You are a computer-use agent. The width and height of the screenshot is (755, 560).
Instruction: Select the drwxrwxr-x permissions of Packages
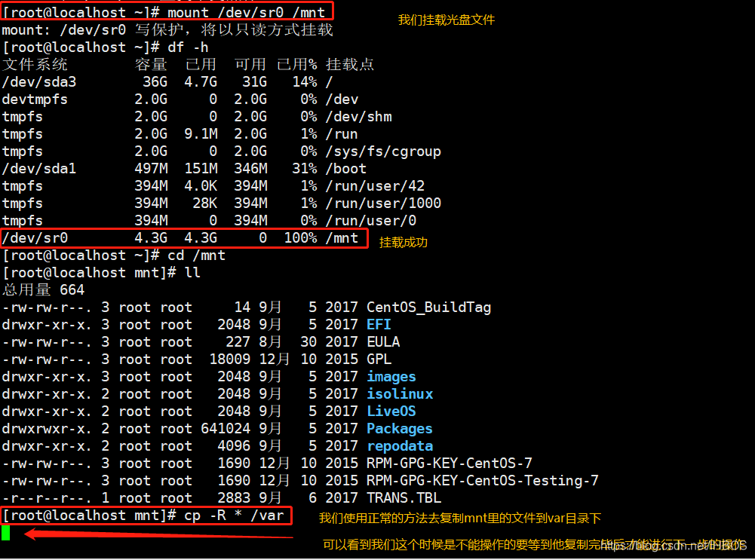coord(46,428)
